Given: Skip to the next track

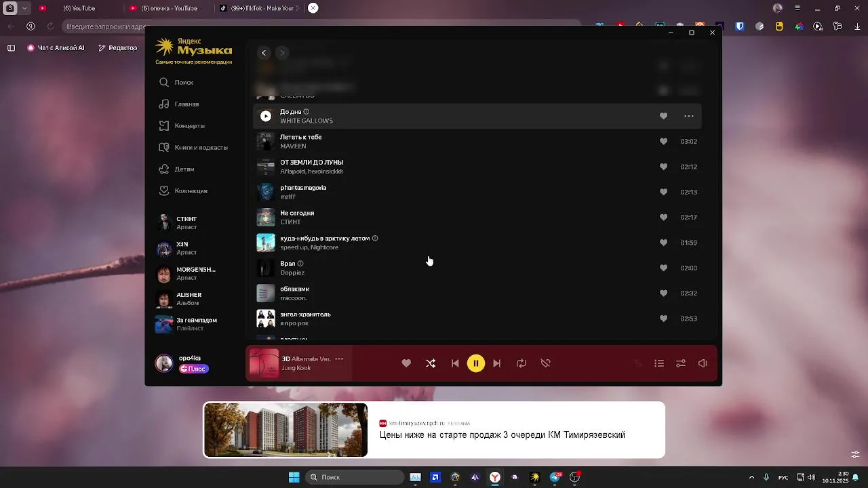Looking at the screenshot, I should [497, 363].
